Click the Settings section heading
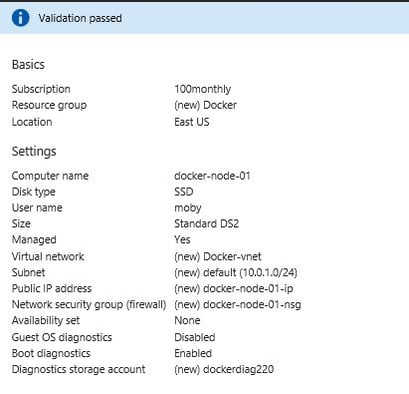Viewport: 409px width, 394px height. click(x=34, y=152)
